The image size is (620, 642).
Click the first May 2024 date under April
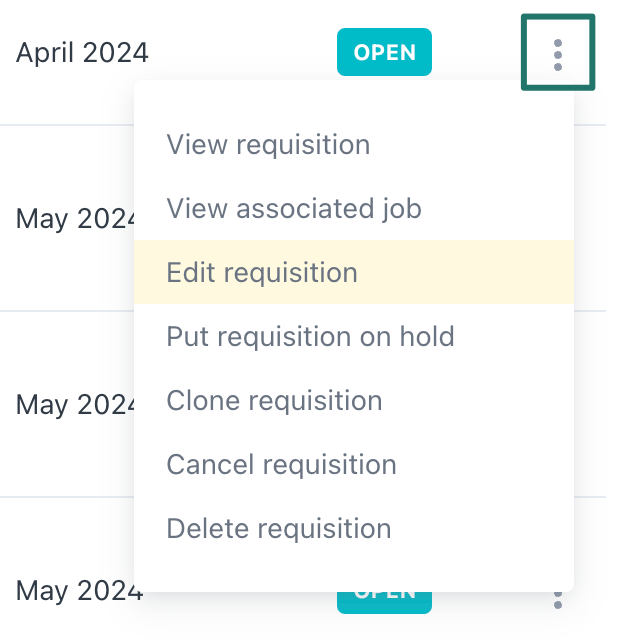pyautogui.click(x=75, y=217)
